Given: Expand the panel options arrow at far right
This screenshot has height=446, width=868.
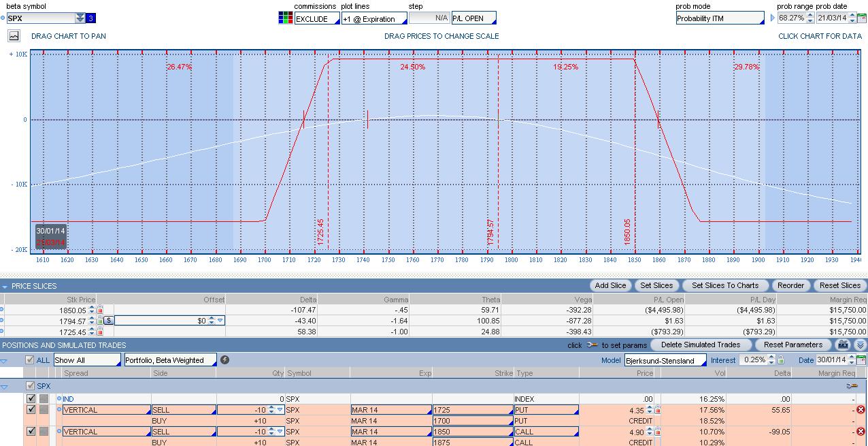Looking at the screenshot, I should 861,345.
